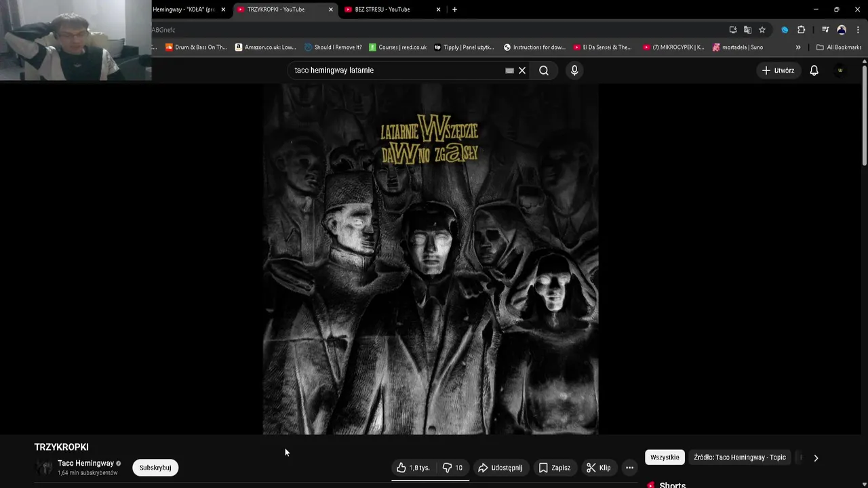
Task: Open the Instructions for dow... bookmark
Action: point(534,47)
